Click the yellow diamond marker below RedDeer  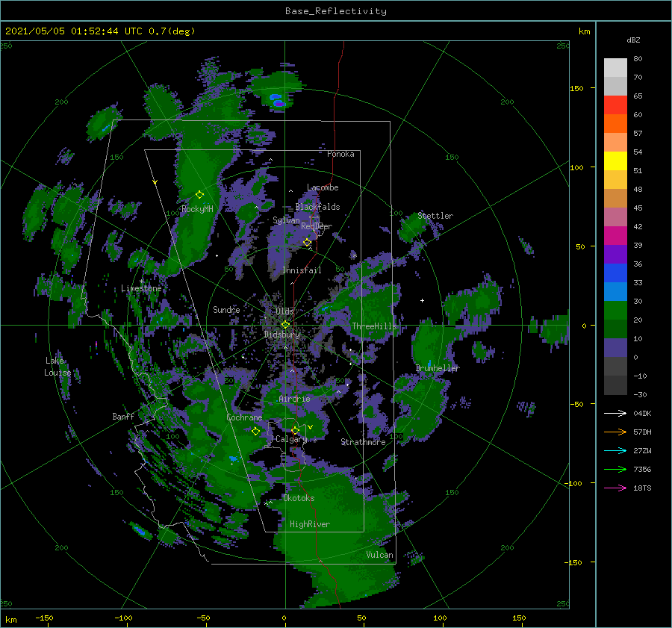pyautogui.click(x=308, y=243)
